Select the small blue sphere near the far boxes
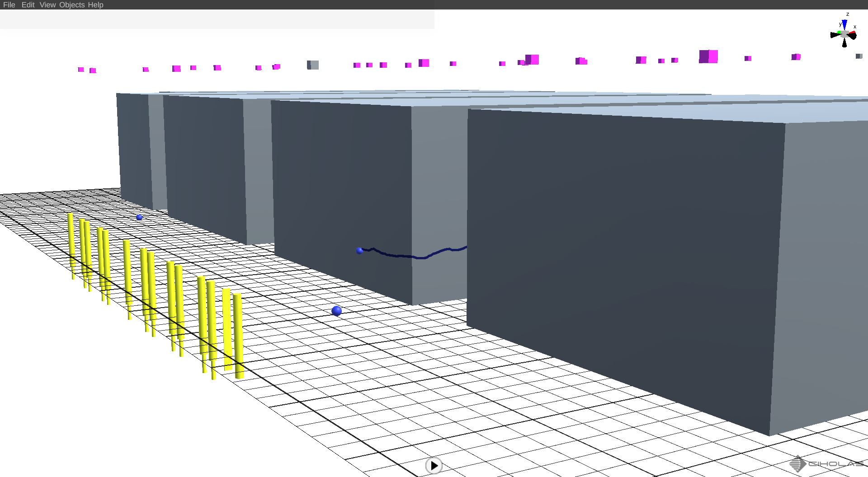868x477 pixels. pyautogui.click(x=139, y=217)
